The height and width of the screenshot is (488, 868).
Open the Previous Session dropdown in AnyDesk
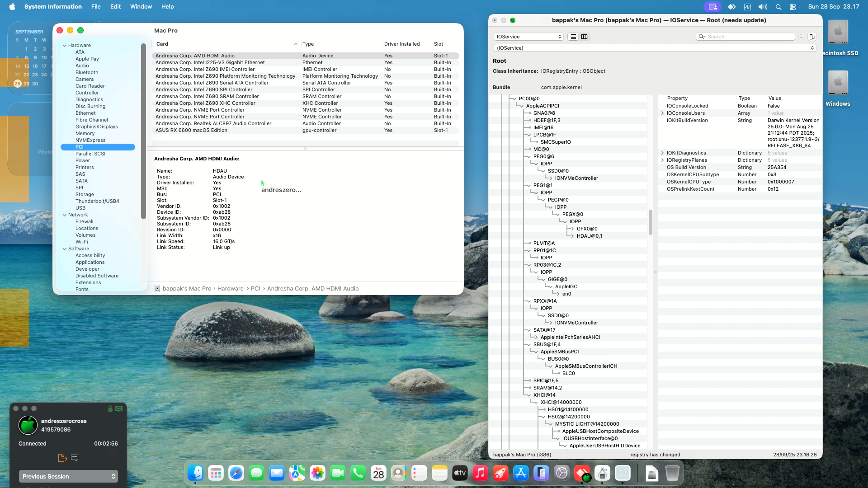coord(68,476)
